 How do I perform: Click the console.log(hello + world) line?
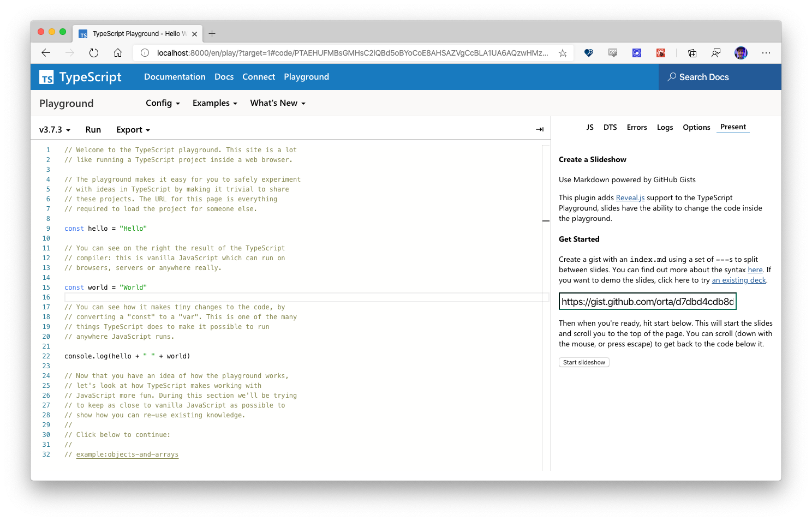pyautogui.click(x=127, y=356)
